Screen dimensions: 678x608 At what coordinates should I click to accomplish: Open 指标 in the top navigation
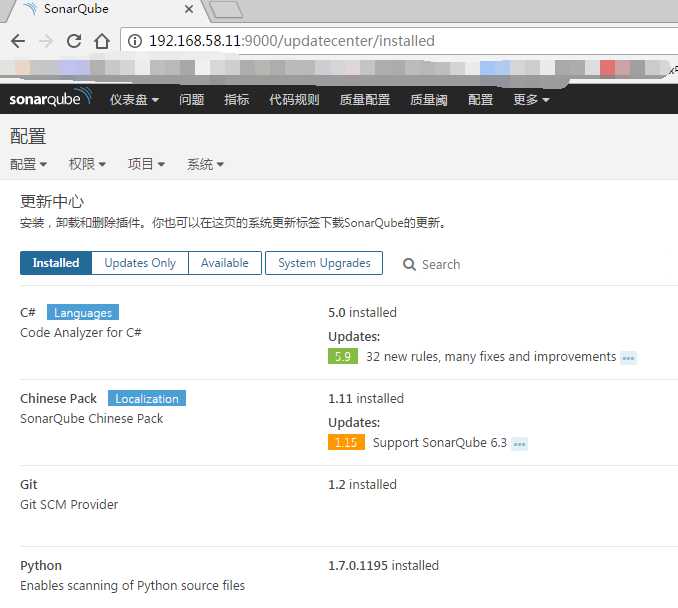237,99
